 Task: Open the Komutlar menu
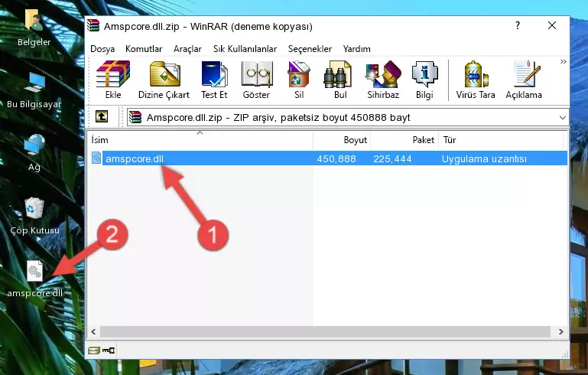pyautogui.click(x=144, y=49)
